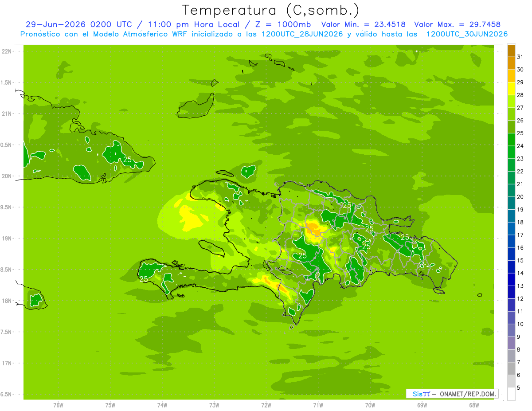The width and height of the screenshot is (532, 411).
Task: Click the colorbar label '18'
Action: point(520,222)
